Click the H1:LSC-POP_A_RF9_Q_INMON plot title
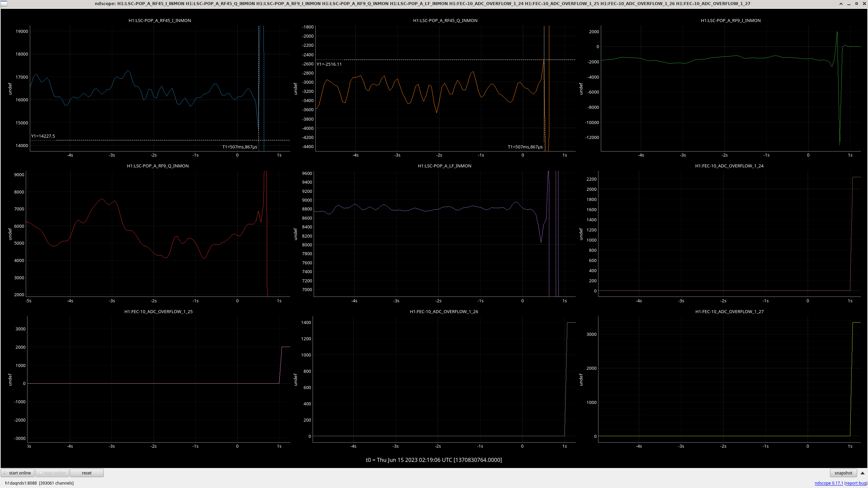The height and width of the screenshot is (488, 868). point(158,166)
